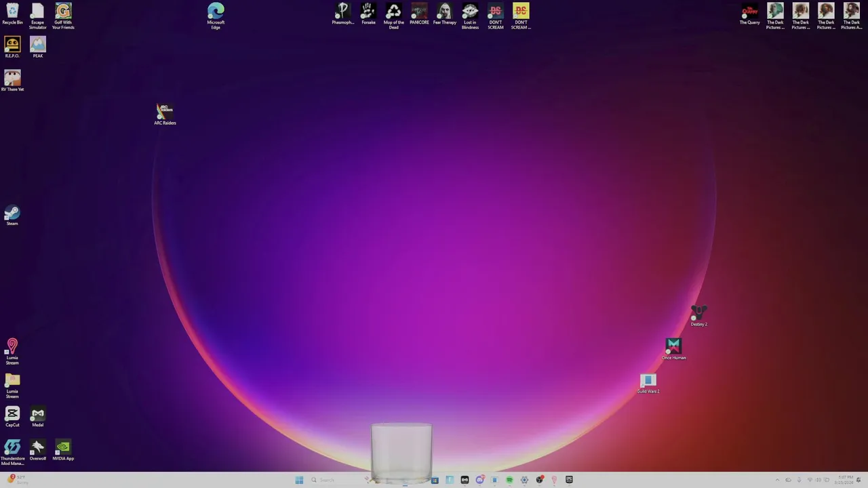Show hidden system tray icons chevron
The width and height of the screenshot is (868, 488).
click(x=778, y=480)
